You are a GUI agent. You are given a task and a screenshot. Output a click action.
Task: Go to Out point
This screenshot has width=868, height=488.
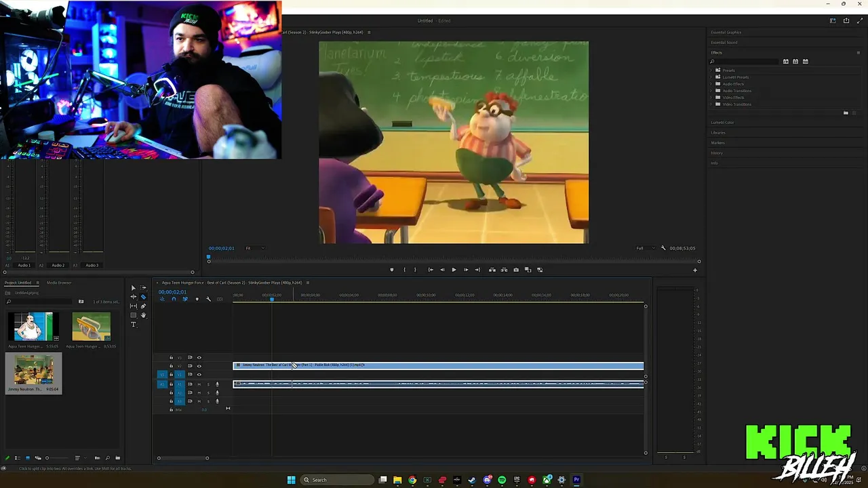[x=477, y=270]
